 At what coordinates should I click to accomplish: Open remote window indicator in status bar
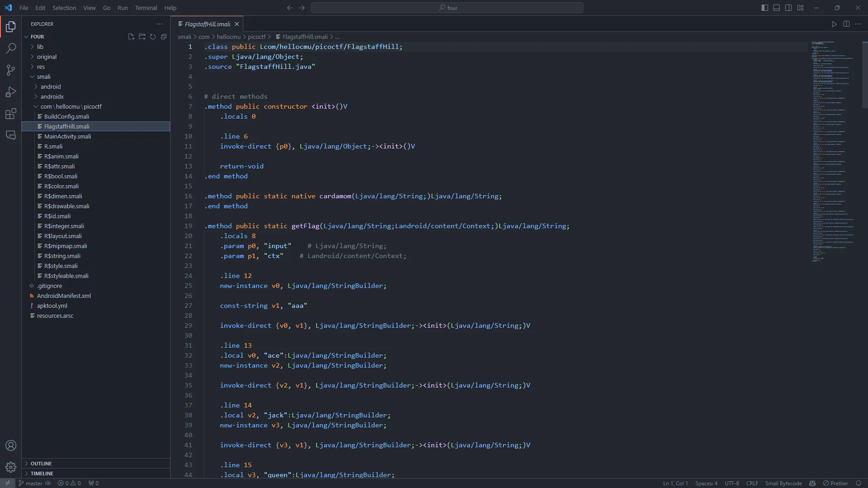pyautogui.click(x=8, y=483)
